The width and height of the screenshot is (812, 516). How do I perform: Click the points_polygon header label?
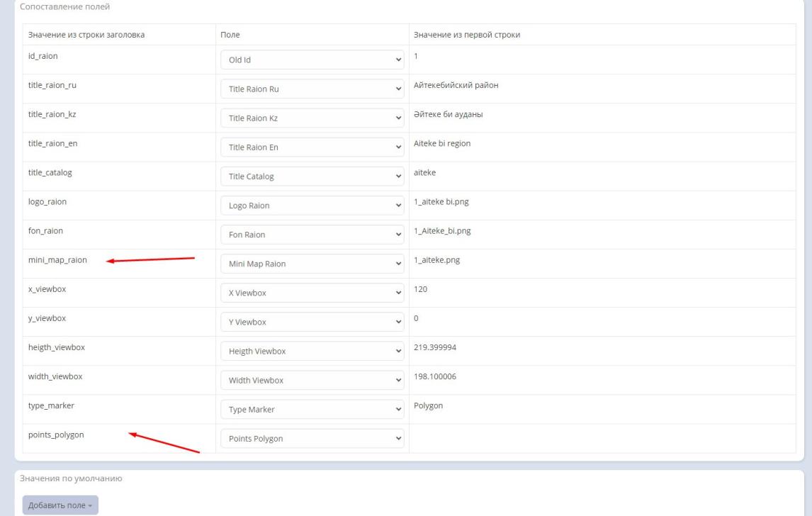point(56,434)
